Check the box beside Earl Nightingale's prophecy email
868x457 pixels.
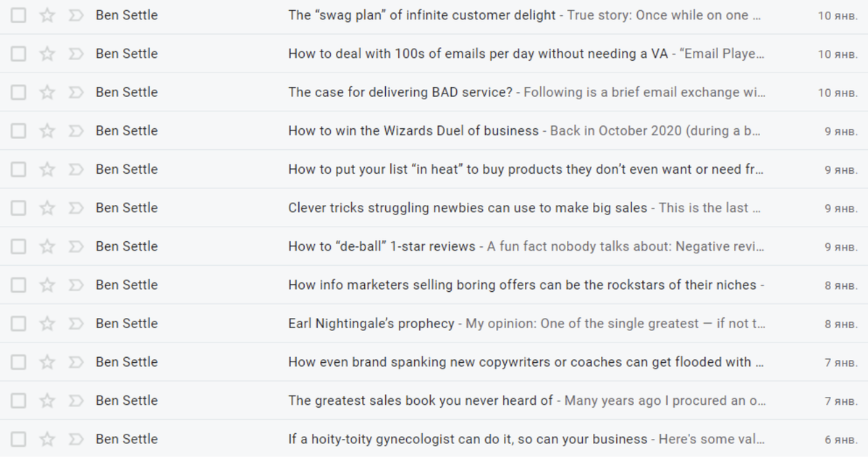tap(18, 323)
